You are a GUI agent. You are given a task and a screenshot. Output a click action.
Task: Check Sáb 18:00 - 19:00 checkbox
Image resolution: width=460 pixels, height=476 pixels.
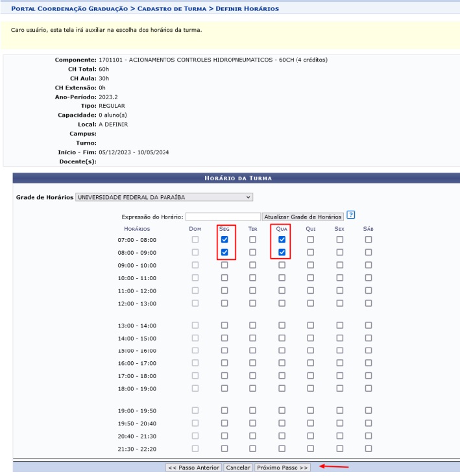click(369, 388)
